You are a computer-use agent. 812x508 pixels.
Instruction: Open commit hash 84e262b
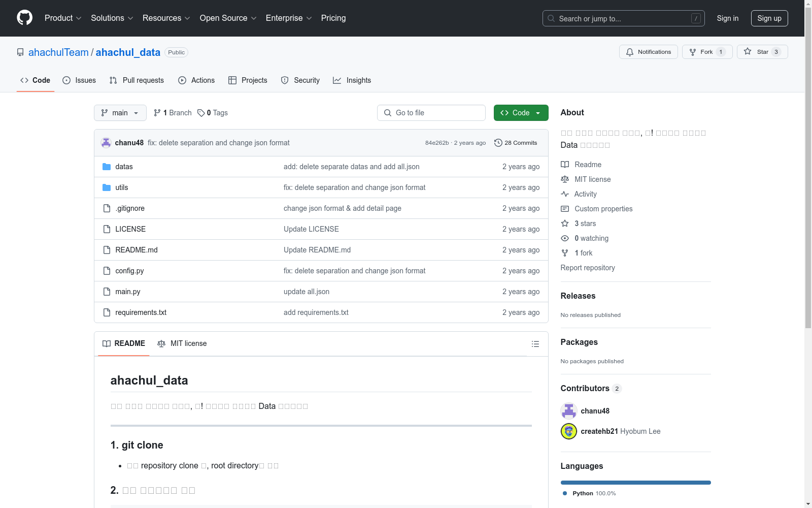pyautogui.click(x=437, y=143)
